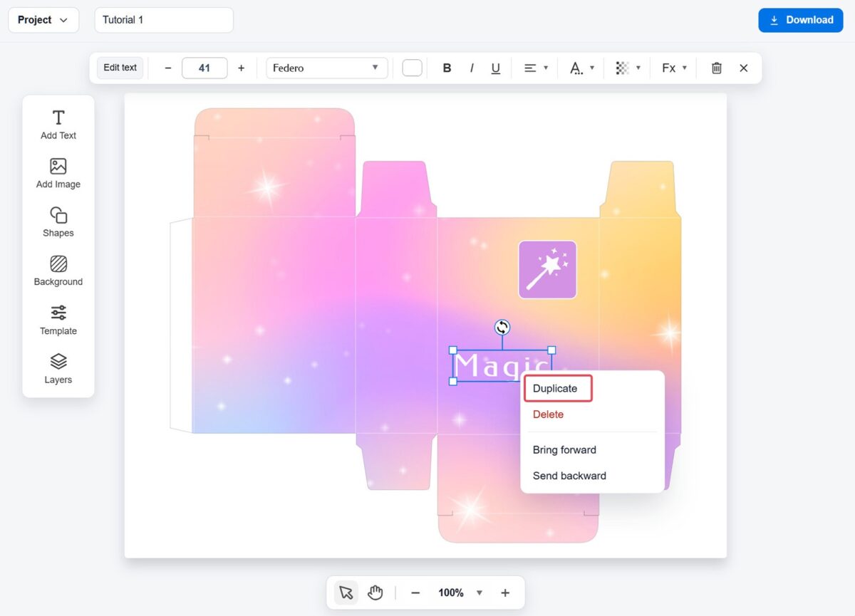
Task: Click the trash icon in the toolbar
Action: click(717, 68)
